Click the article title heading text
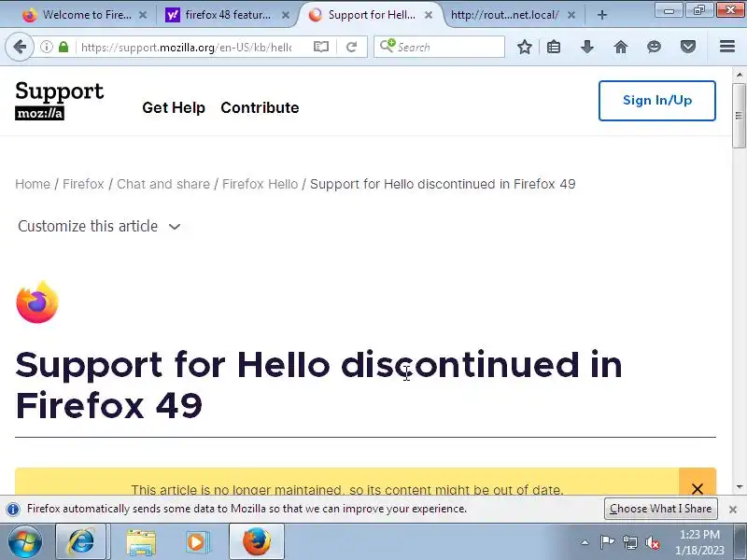The width and height of the screenshot is (747, 560). pos(318,385)
